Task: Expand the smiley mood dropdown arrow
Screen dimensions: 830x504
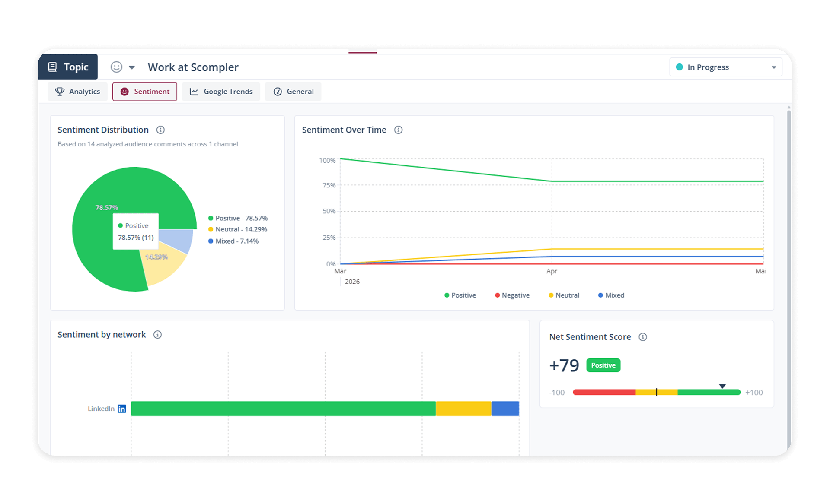Action: coord(132,67)
